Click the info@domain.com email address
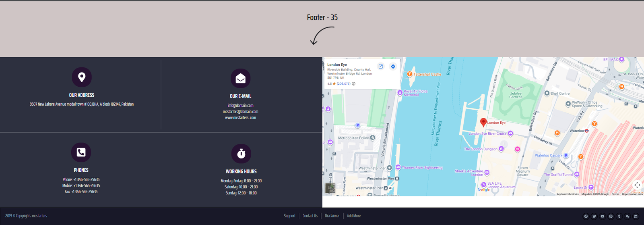This screenshot has height=225, width=644. (x=240, y=106)
